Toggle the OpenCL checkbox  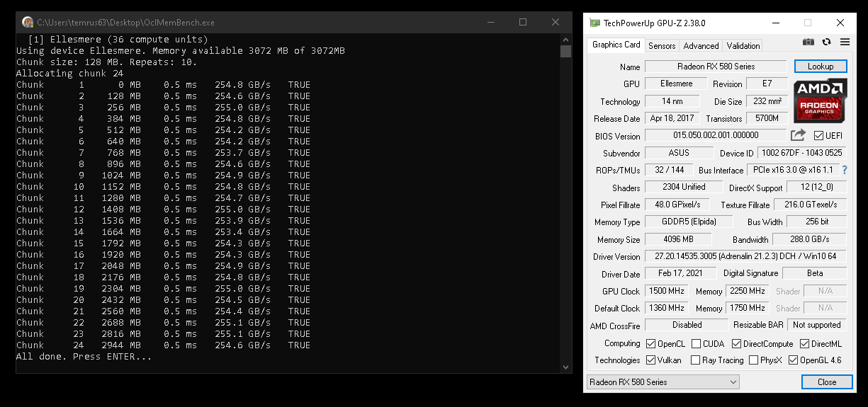tap(650, 344)
